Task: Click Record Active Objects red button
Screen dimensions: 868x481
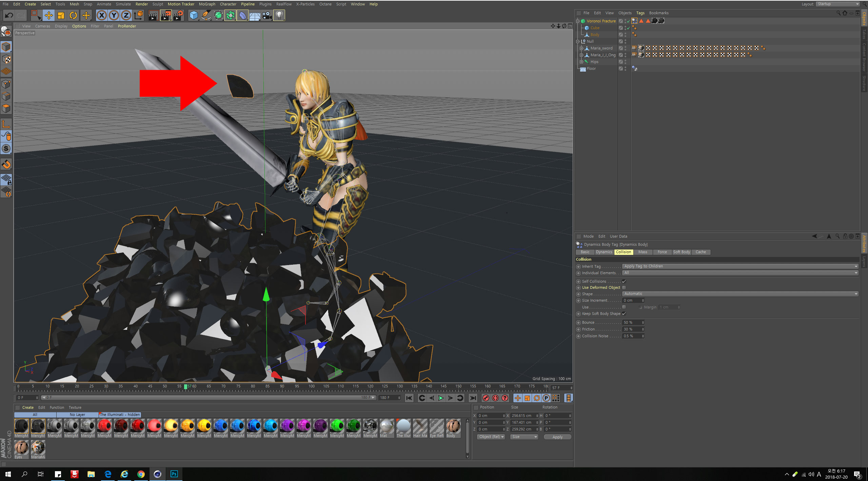Action: (486, 398)
